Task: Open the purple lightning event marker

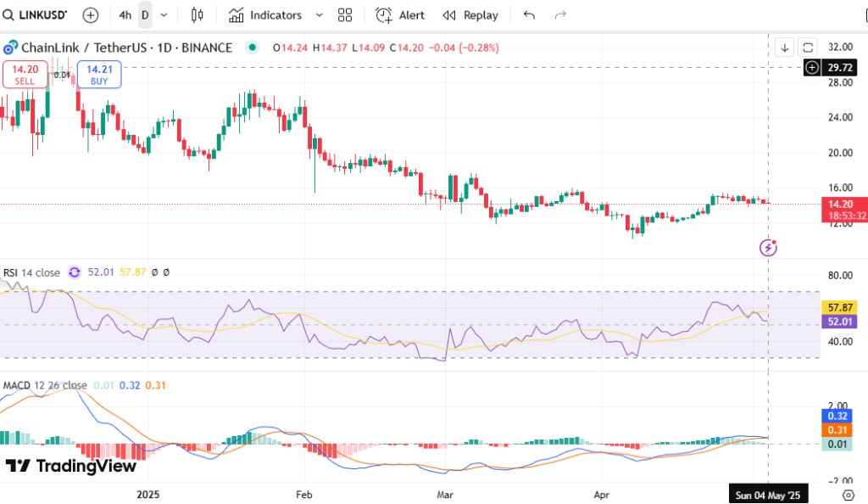Action: point(768,248)
